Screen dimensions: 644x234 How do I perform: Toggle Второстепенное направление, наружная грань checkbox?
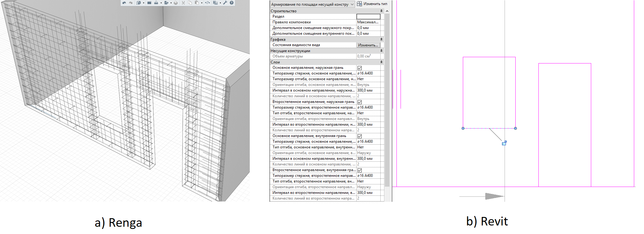click(359, 102)
